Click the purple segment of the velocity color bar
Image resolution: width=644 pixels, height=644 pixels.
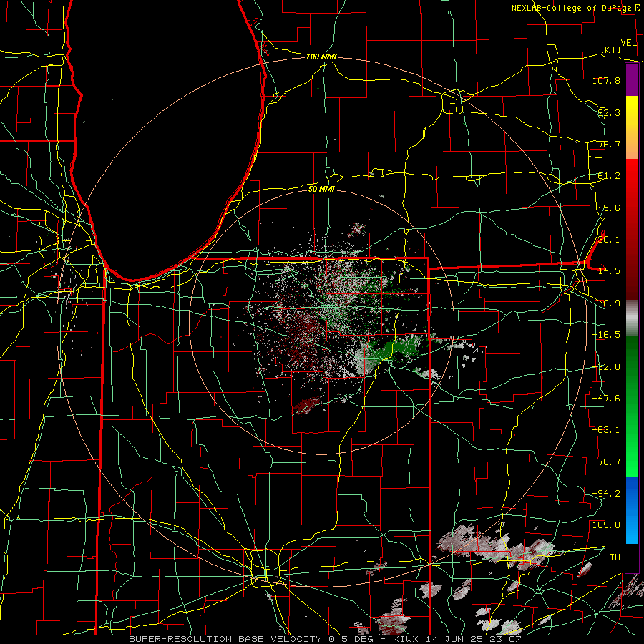632,80
